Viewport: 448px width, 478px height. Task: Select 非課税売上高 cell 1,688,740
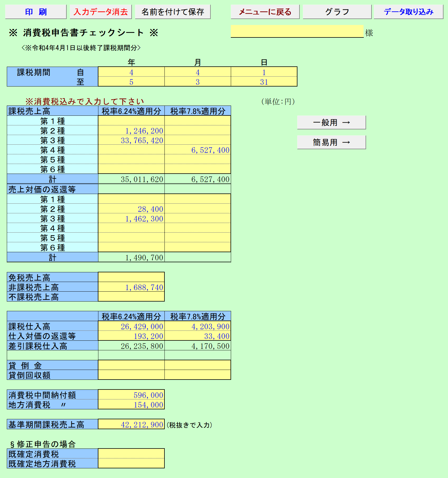coord(131,287)
